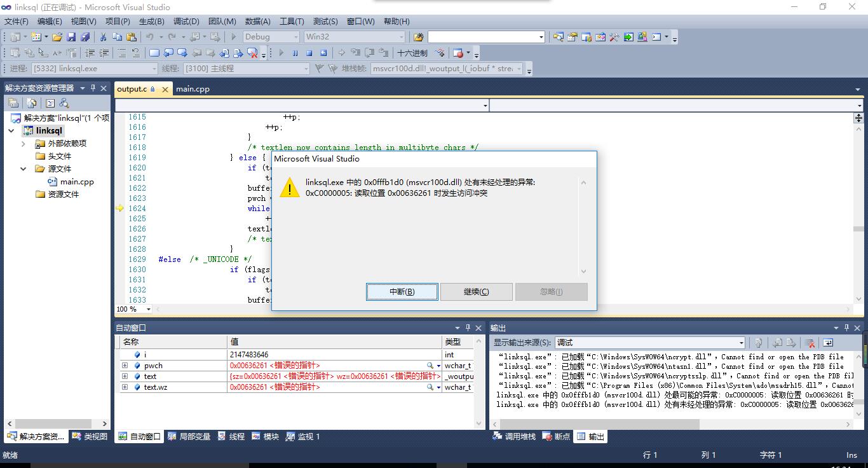This screenshot has width=868, height=468.
Task: Switch to the 类视图 tab
Action: 90,436
